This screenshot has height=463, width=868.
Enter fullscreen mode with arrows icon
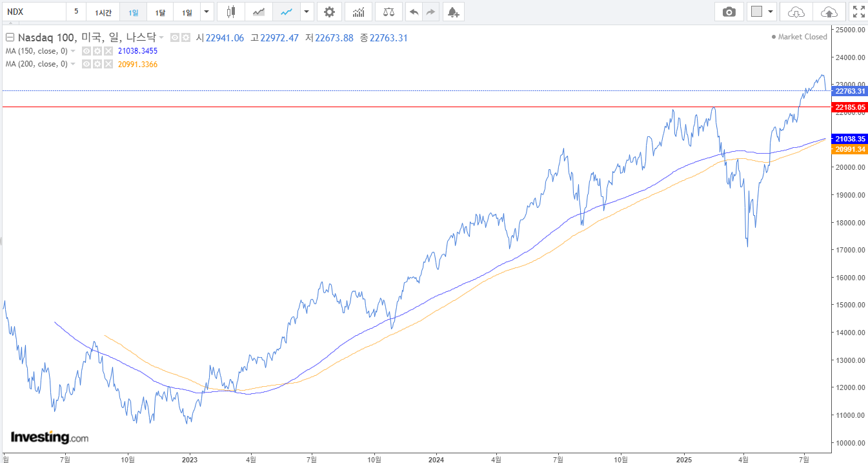tap(858, 12)
